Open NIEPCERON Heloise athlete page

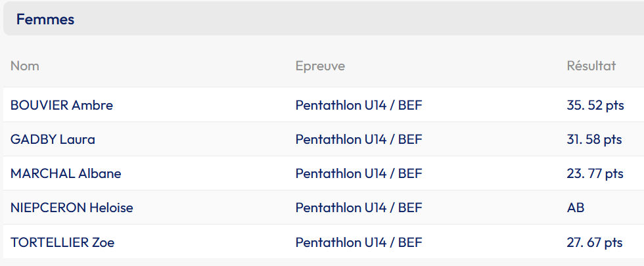[72, 208]
